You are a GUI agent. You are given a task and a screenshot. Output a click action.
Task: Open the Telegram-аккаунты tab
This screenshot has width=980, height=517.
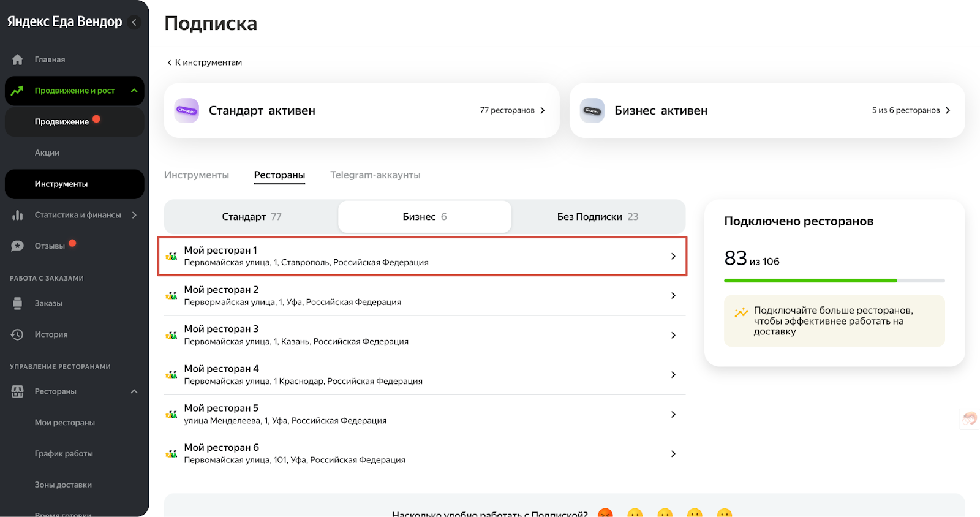pyautogui.click(x=375, y=175)
